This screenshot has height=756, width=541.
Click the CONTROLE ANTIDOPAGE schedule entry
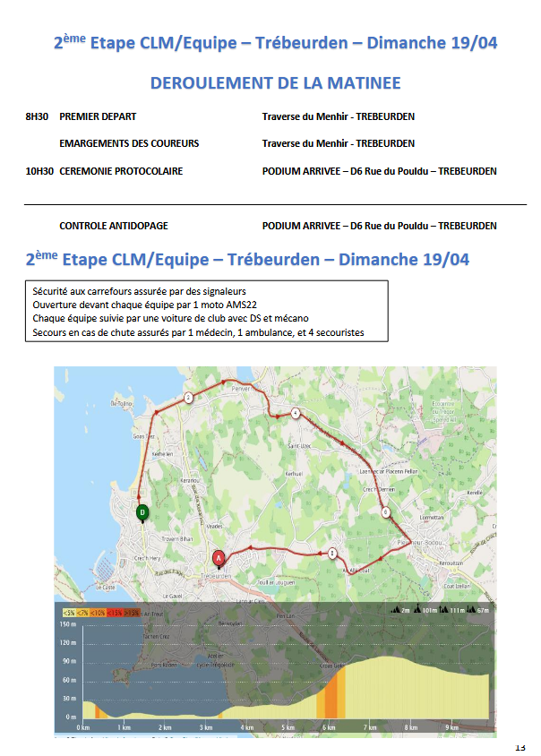click(x=114, y=226)
